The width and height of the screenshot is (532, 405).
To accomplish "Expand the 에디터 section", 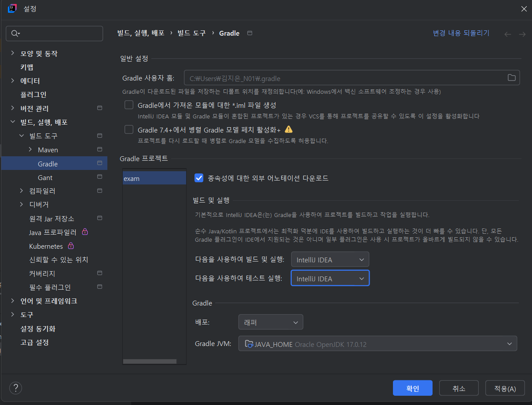I will click(12, 81).
